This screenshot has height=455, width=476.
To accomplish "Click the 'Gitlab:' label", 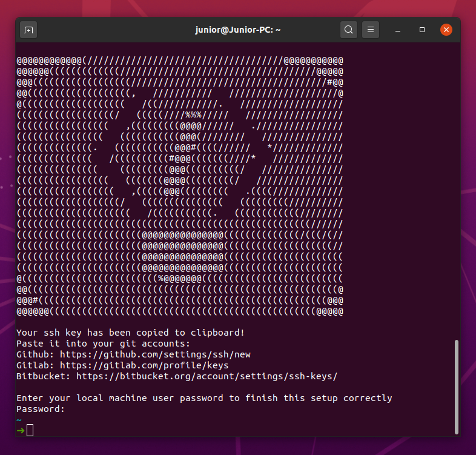I will click(x=35, y=365).
